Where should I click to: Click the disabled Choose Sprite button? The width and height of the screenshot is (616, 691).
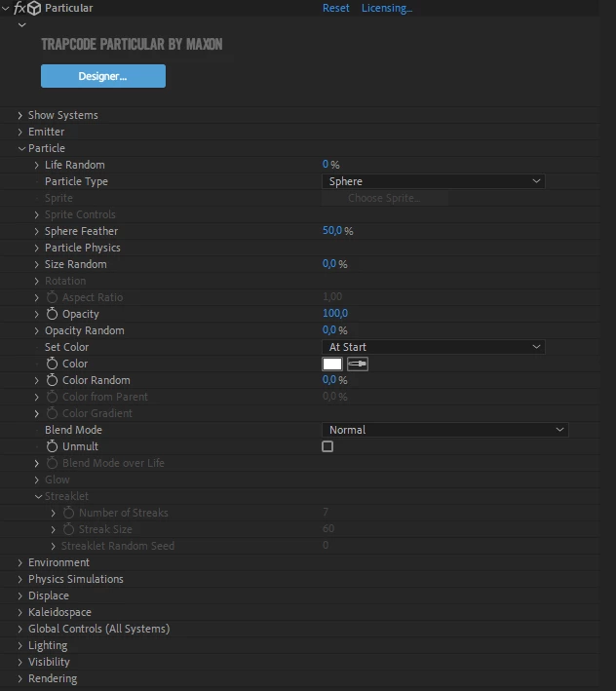[385, 198]
